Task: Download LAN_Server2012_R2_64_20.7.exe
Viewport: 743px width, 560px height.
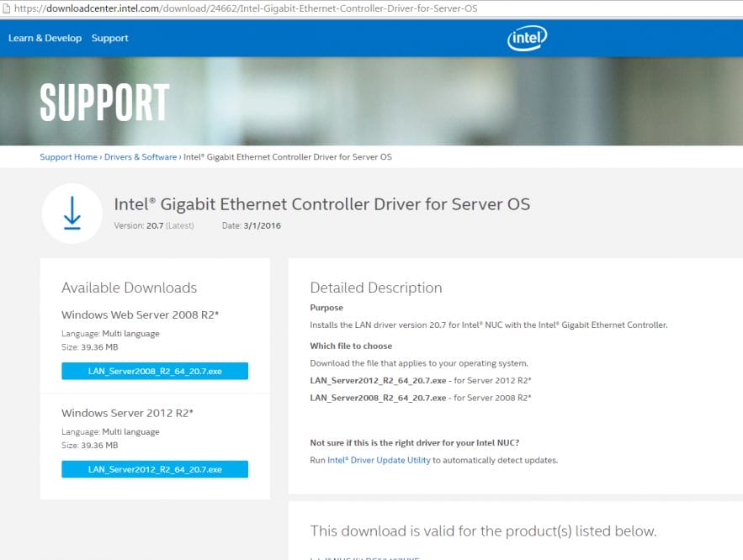Action: (x=154, y=469)
